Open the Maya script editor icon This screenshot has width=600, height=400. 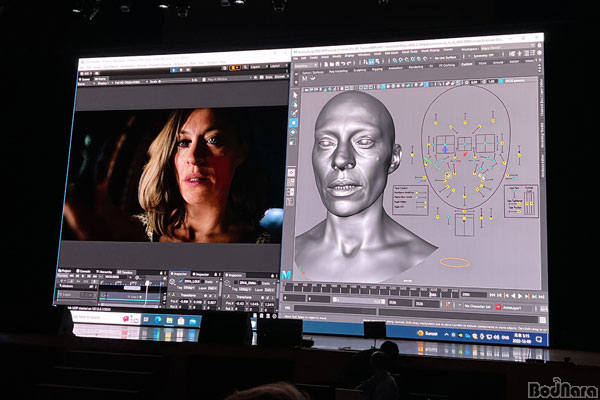[x=543, y=320]
